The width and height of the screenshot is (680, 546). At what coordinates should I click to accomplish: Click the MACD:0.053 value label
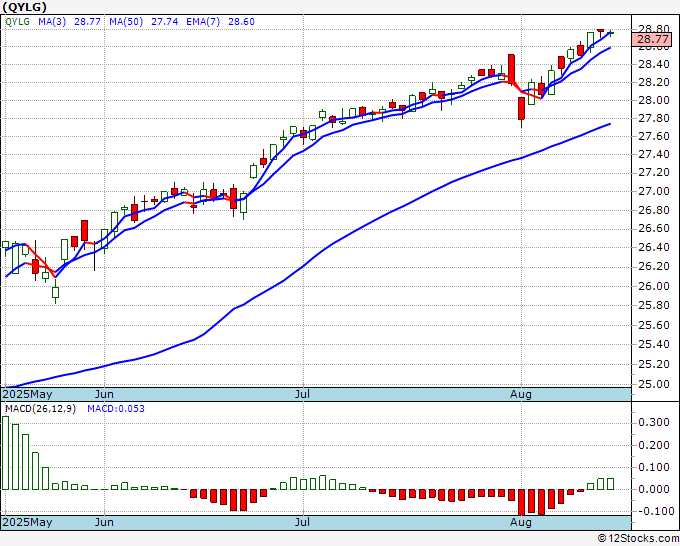[116, 409]
